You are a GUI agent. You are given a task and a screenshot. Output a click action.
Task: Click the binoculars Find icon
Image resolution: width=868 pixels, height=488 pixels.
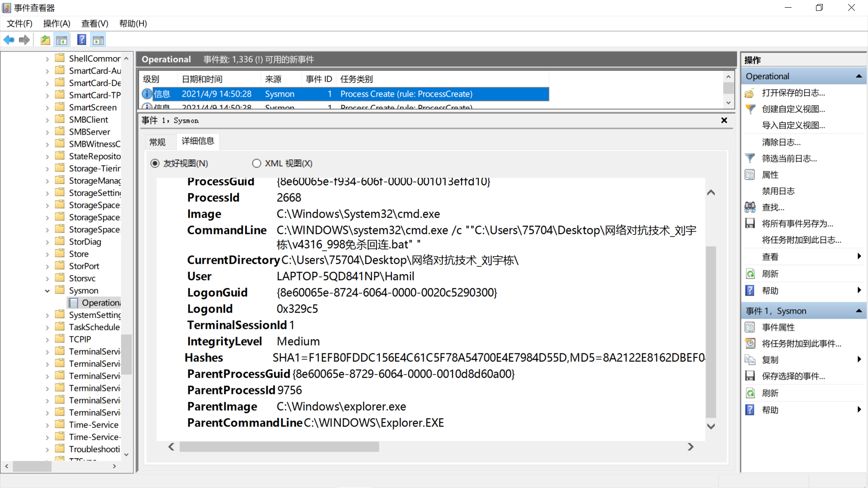click(750, 207)
